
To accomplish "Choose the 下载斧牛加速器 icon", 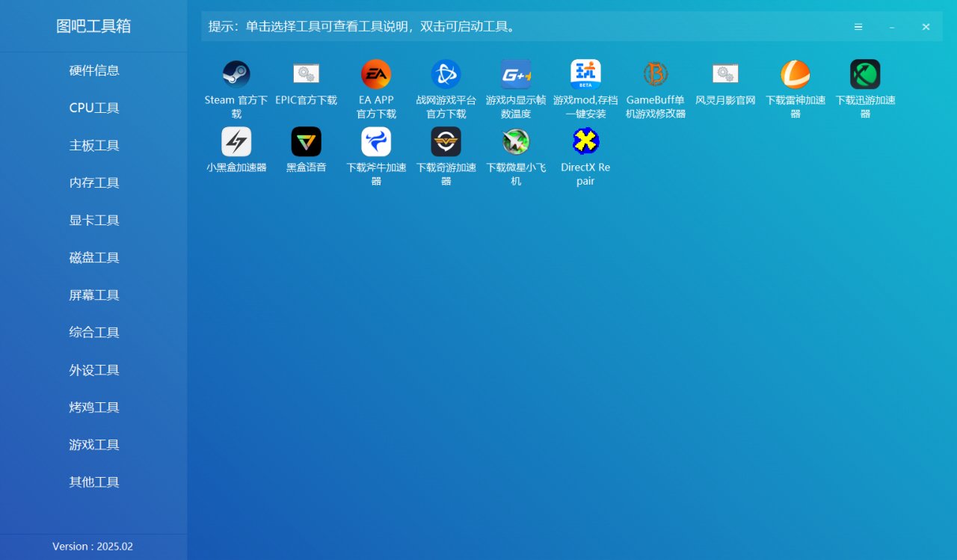I will click(x=376, y=141).
